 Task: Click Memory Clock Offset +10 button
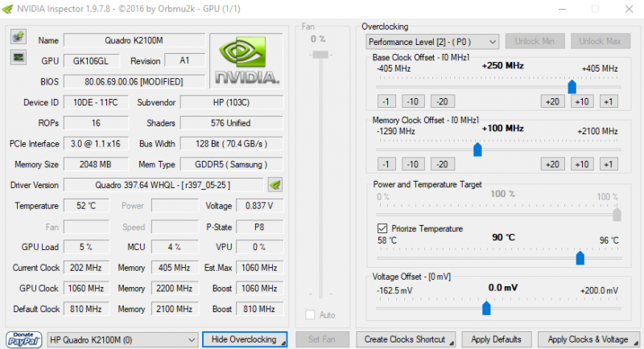[582, 165]
